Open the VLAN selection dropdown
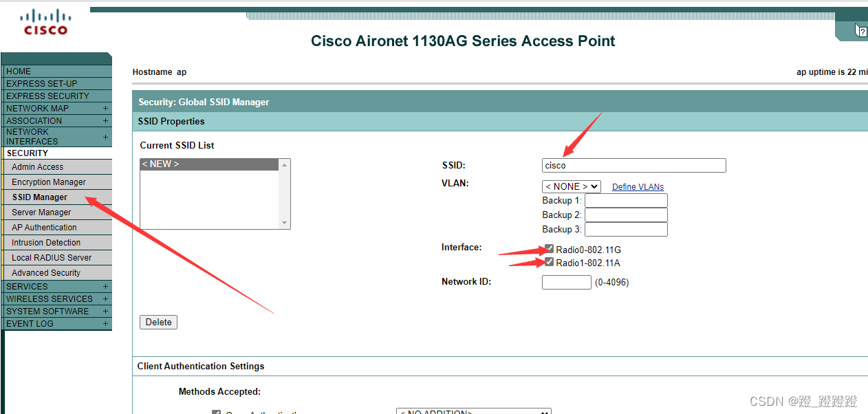The width and height of the screenshot is (868, 414). coord(571,186)
